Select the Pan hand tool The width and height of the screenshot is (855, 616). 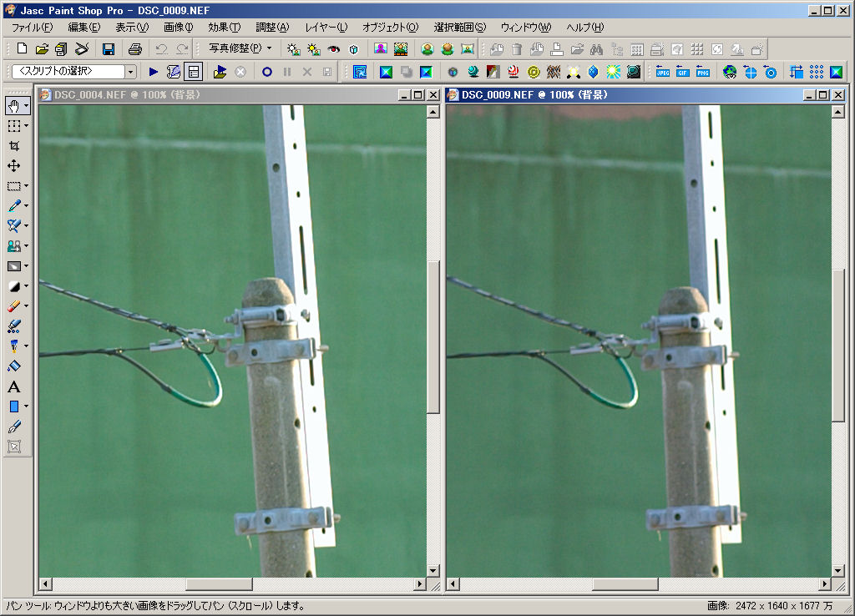14,106
